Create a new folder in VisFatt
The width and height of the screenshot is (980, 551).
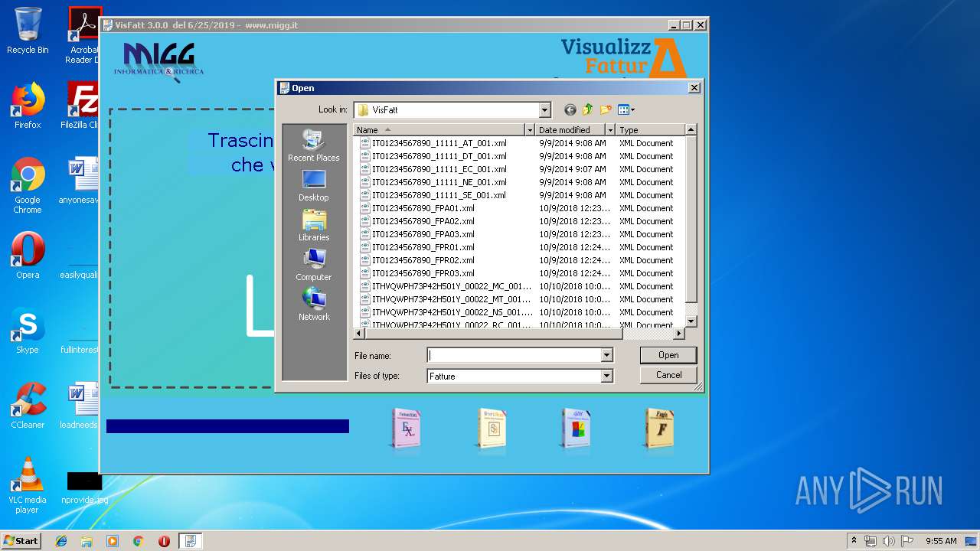(606, 110)
